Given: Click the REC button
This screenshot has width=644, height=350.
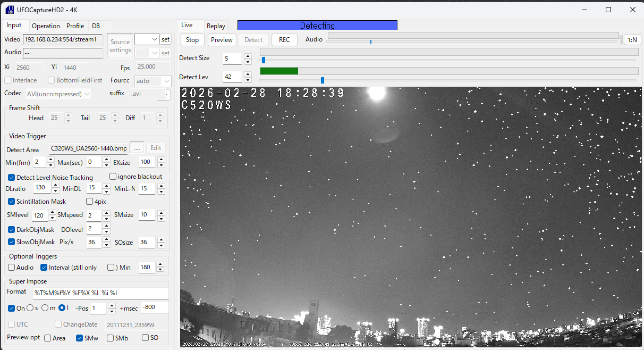Looking at the screenshot, I should pos(284,40).
